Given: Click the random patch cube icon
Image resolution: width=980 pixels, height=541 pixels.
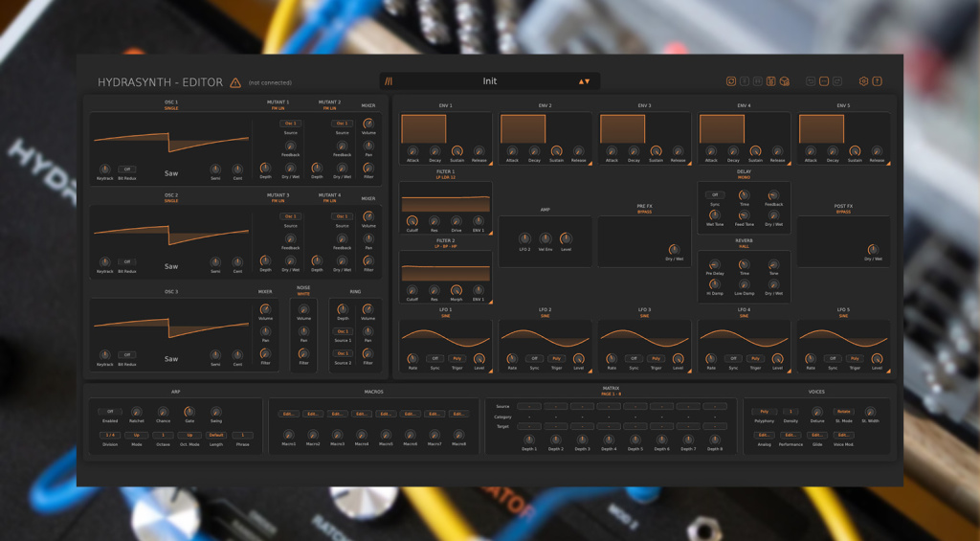Looking at the screenshot, I should (x=785, y=81).
